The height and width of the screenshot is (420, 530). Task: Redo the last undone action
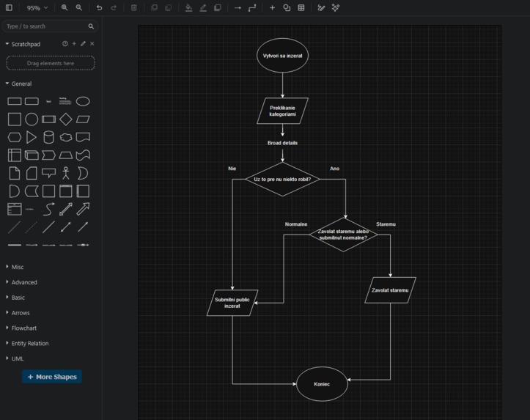point(114,7)
